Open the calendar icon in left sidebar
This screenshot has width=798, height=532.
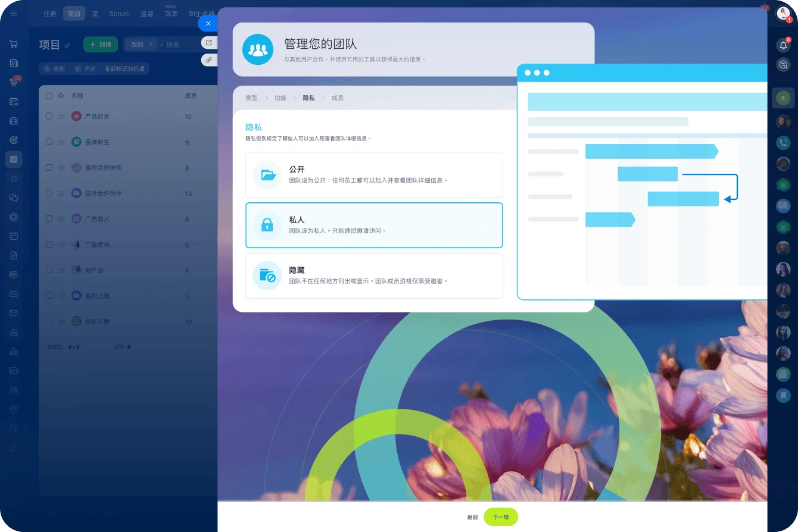pos(14,236)
